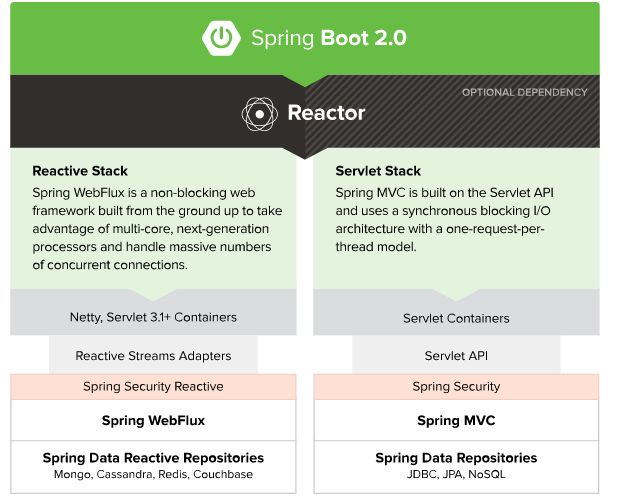617x504 pixels.
Task: Click the Spring Boot power logo icon
Action: (x=221, y=38)
